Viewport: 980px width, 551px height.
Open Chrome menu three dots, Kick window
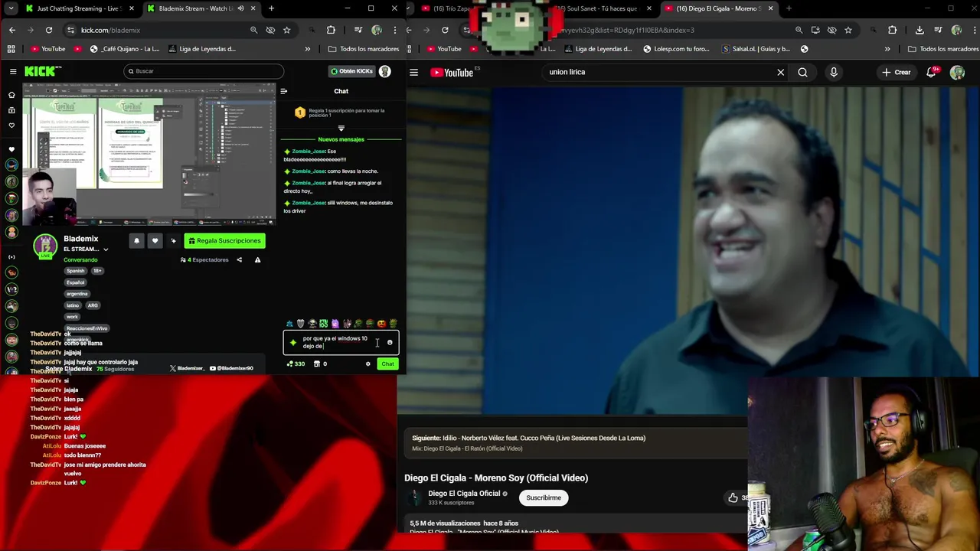395,30
